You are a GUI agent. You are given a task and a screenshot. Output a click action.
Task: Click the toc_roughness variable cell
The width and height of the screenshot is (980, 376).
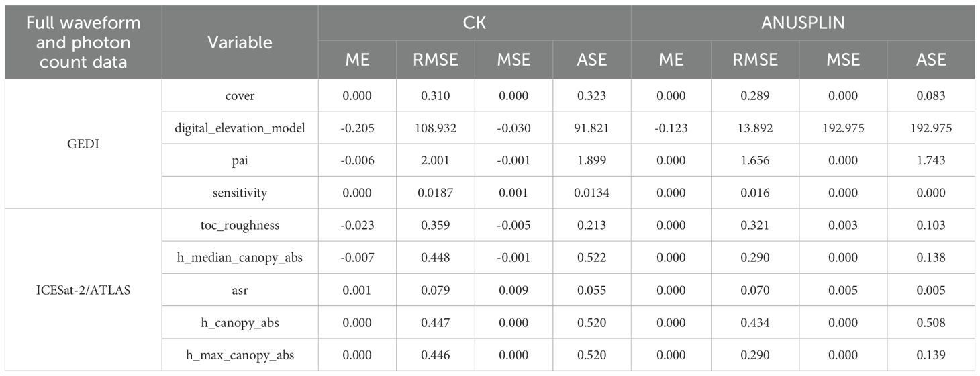[240, 226]
